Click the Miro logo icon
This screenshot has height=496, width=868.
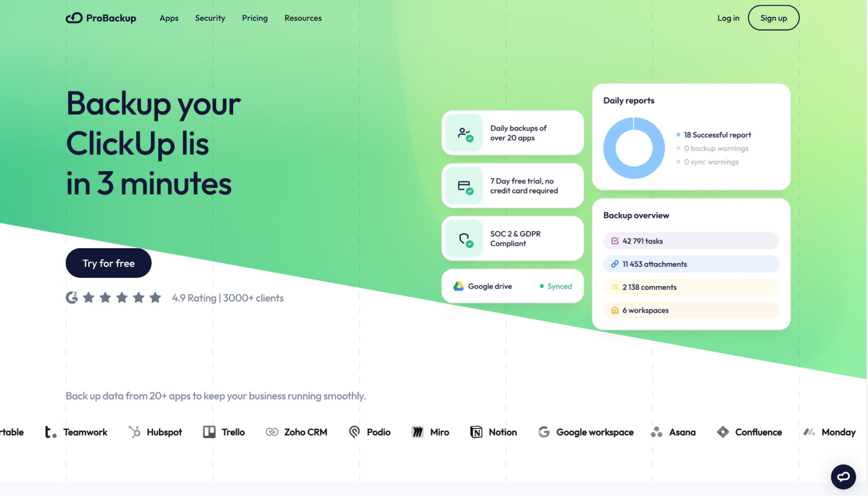click(418, 432)
